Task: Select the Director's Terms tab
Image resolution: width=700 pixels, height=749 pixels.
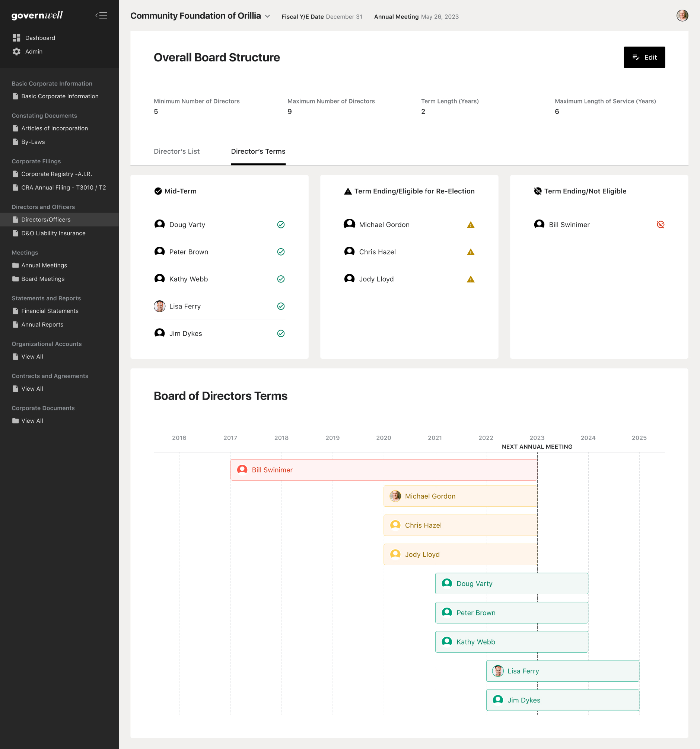Action: (258, 151)
